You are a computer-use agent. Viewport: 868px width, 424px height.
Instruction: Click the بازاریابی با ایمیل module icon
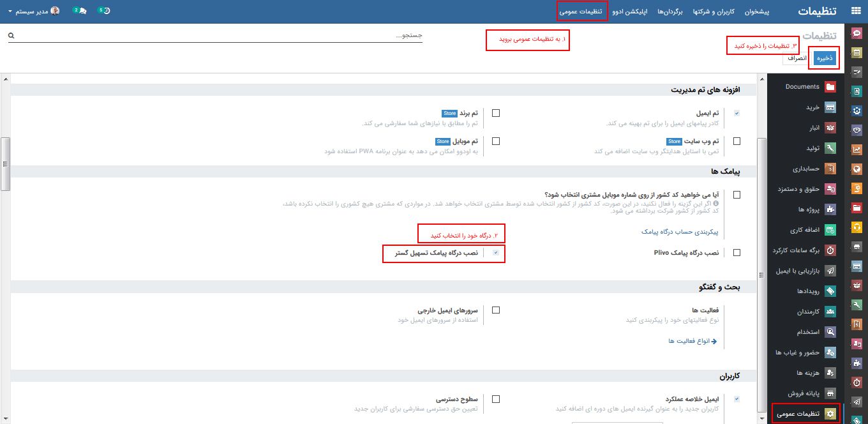pyautogui.click(x=830, y=271)
